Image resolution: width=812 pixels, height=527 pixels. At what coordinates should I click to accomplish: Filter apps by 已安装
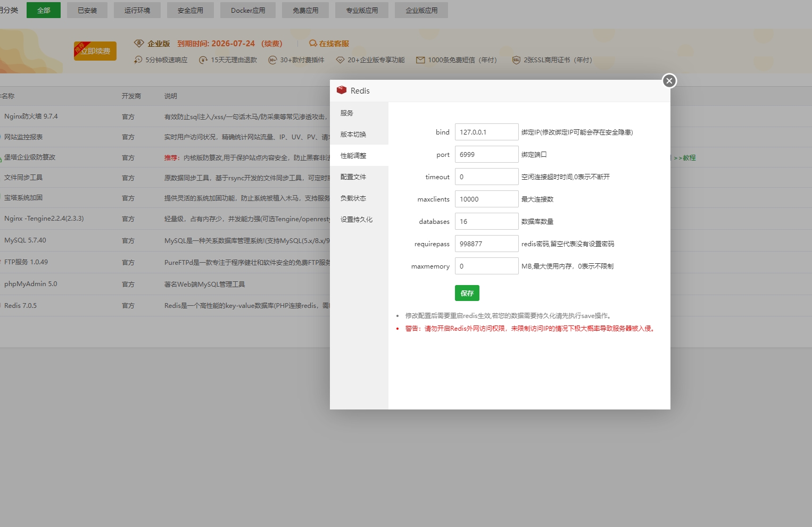point(87,10)
